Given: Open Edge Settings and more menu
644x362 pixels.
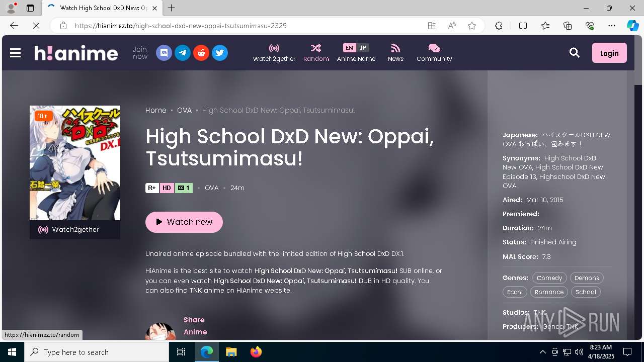Looking at the screenshot, I should pyautogui.click(x=612, y=26).
